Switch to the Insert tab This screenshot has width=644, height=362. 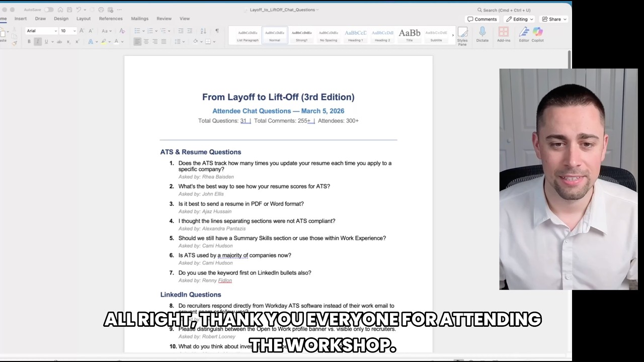(x=21, y=19)
